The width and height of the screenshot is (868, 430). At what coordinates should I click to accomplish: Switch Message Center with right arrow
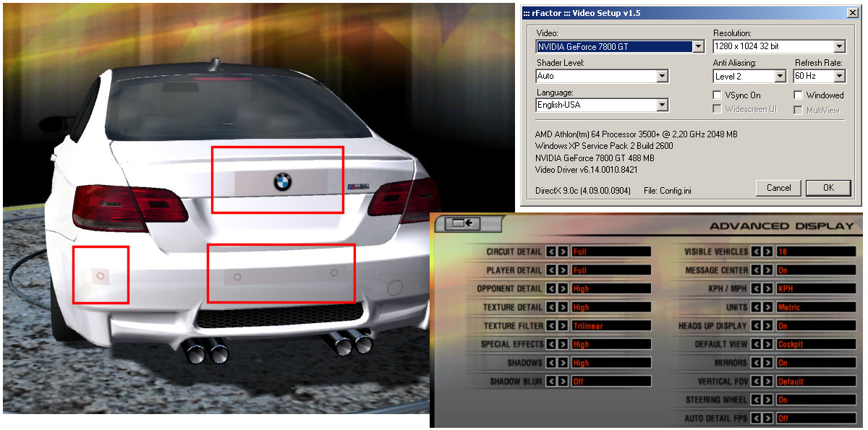tap(767, 270)
